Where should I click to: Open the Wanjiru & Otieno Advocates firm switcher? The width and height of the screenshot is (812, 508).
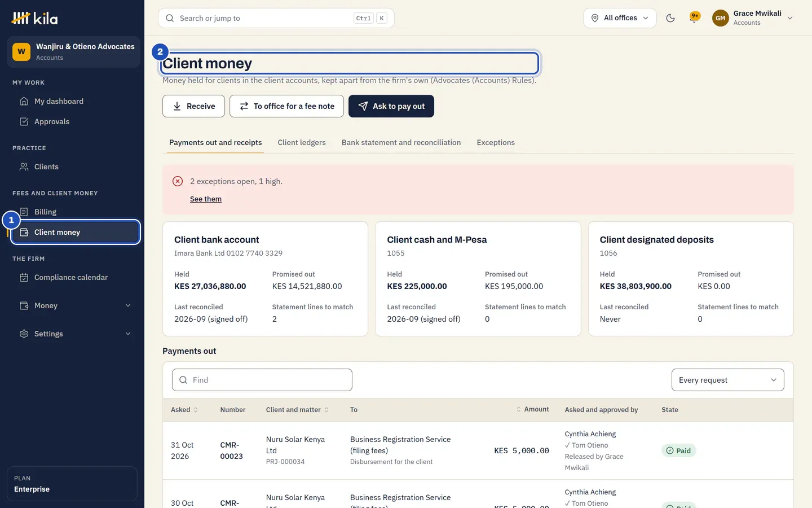click(73, 51)
